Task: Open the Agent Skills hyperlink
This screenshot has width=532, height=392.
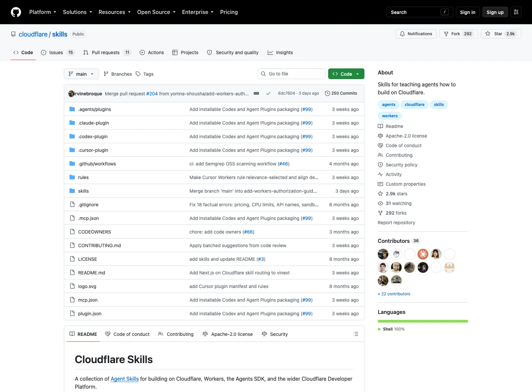Action: [x=125, y=379]
